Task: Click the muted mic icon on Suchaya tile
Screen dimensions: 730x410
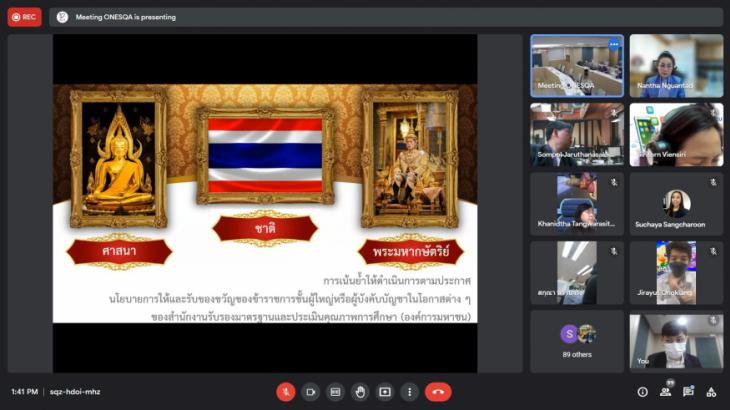Action: coord(713,182)
